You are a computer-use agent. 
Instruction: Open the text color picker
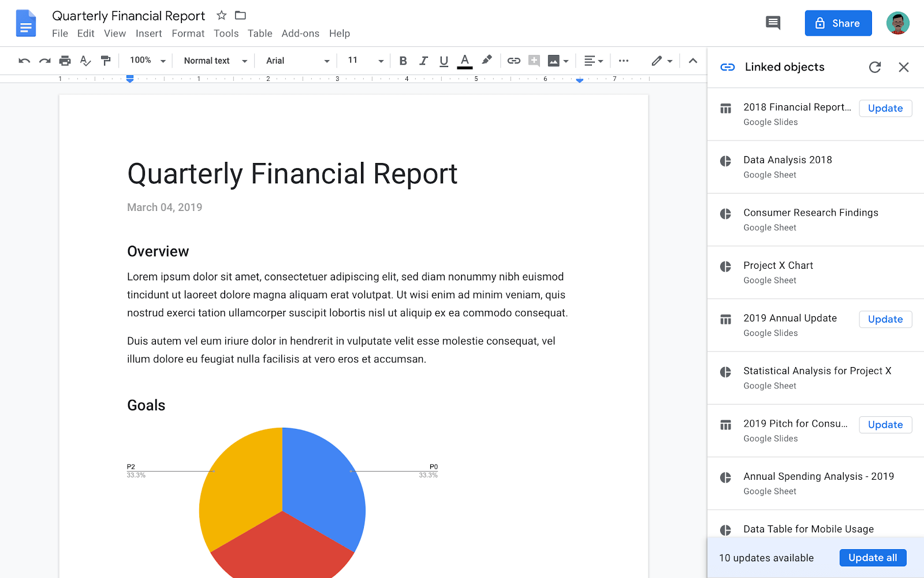[464, 61]
